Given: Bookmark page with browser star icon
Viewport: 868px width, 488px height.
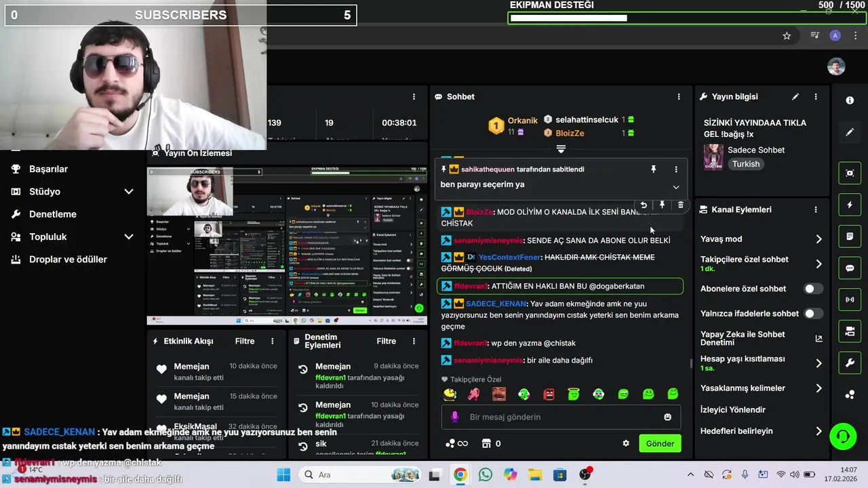Looking at the screenshot, I should pos(787,36).
